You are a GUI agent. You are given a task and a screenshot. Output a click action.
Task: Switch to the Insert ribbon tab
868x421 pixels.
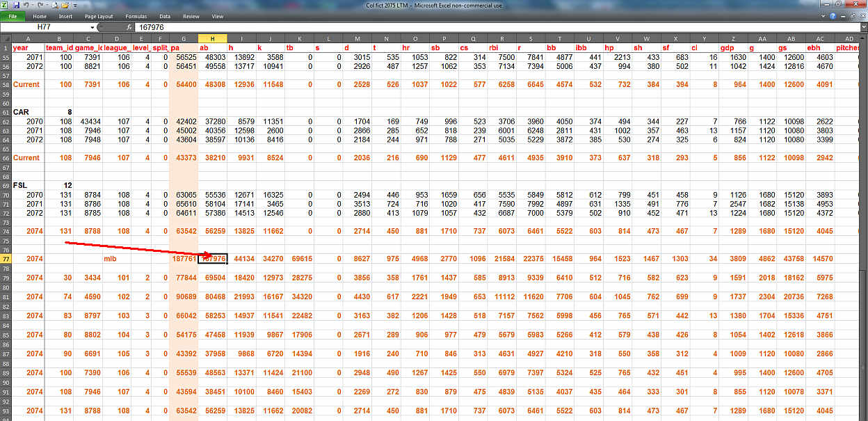click(65, 16)
